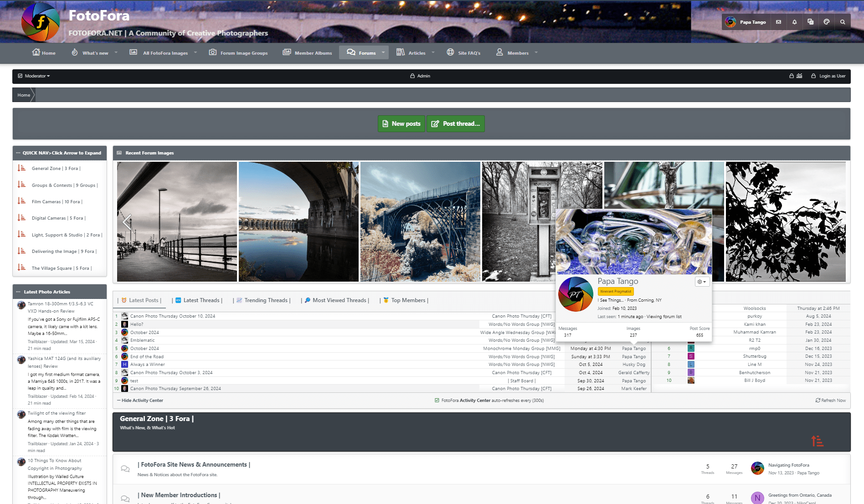Expand Light, Support & Studio arrow icon

pos(21,235)
